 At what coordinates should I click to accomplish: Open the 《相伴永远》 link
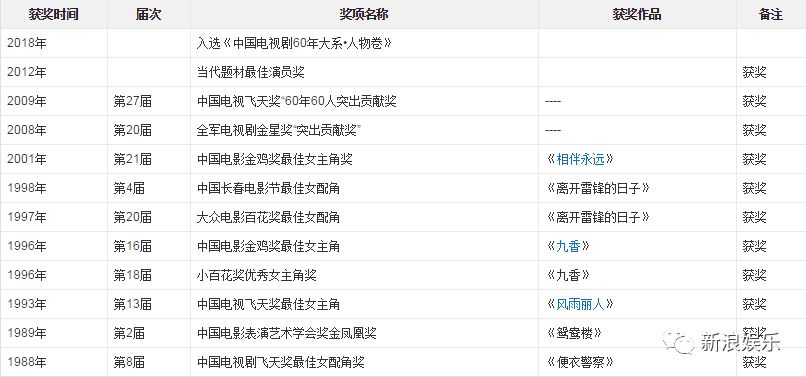[580, 159]
